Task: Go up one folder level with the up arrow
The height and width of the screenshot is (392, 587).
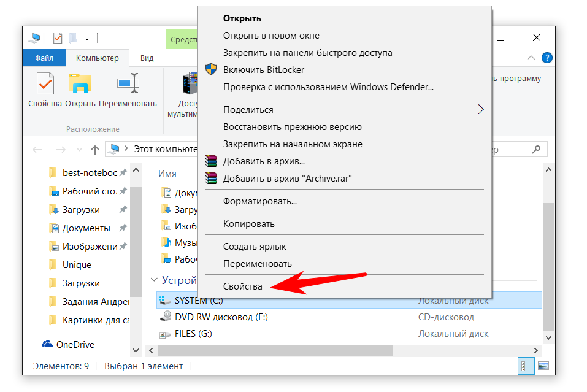Action: pos(94,149)
